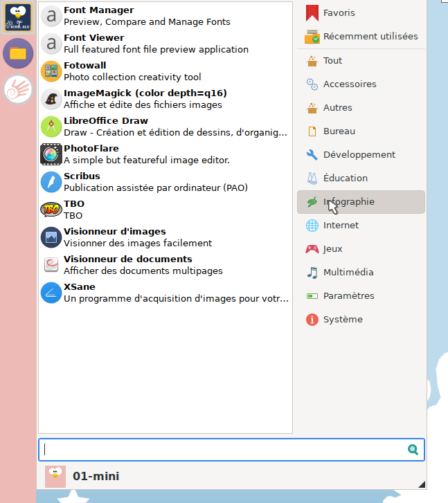This screenshot has width=448, height=503.
Task: Open the Accessoires category
Action: pyautogui.click(x=361, y=84)
